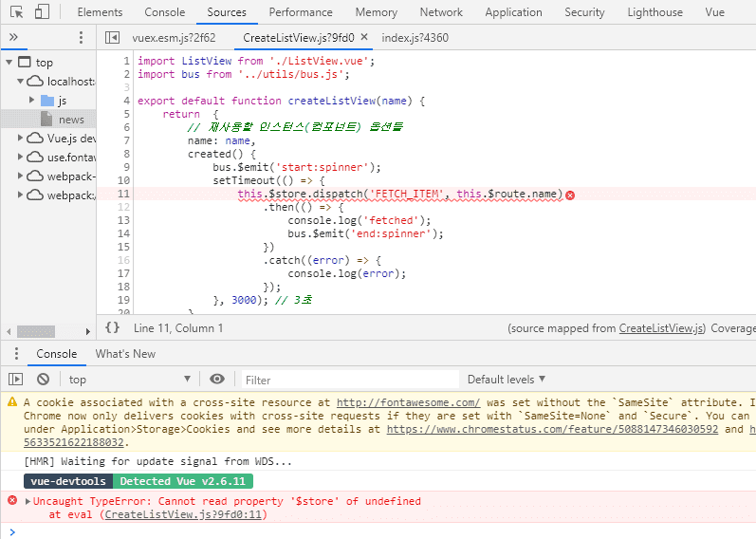Switch to the Network tab

tap(441, 12)
